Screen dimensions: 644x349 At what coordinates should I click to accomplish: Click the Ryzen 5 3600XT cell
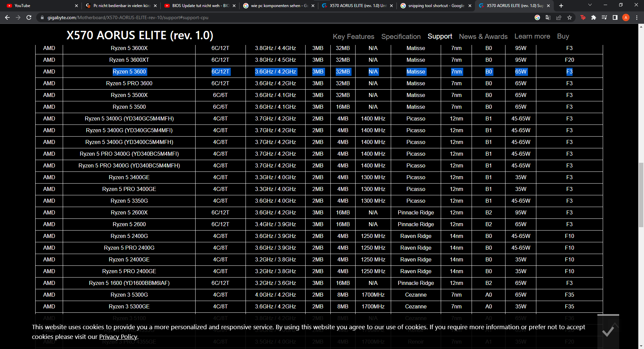(x=129, y=60)
